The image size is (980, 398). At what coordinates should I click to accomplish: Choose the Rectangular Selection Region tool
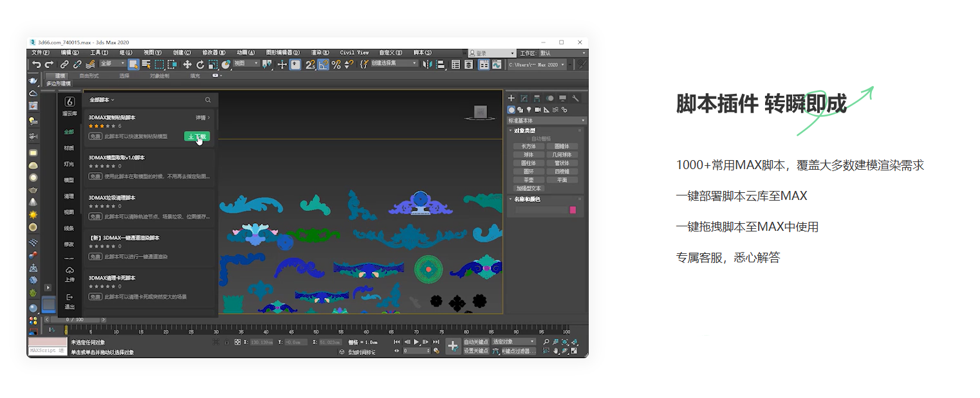tap(159, 64)
